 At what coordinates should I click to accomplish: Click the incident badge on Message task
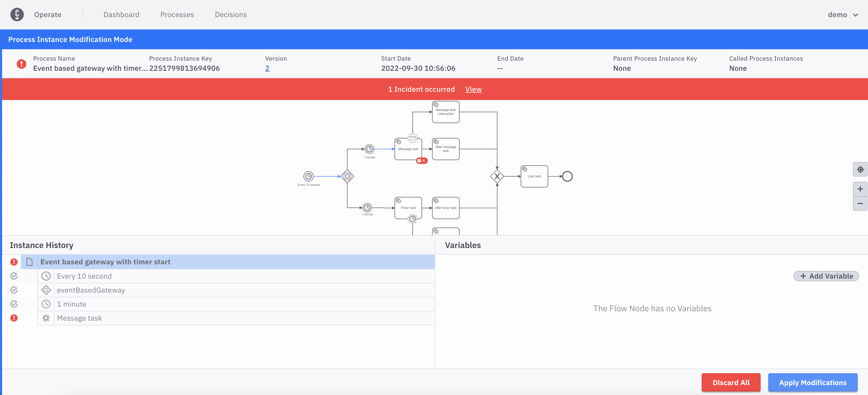pyautogui.click(x=422, y=160)
